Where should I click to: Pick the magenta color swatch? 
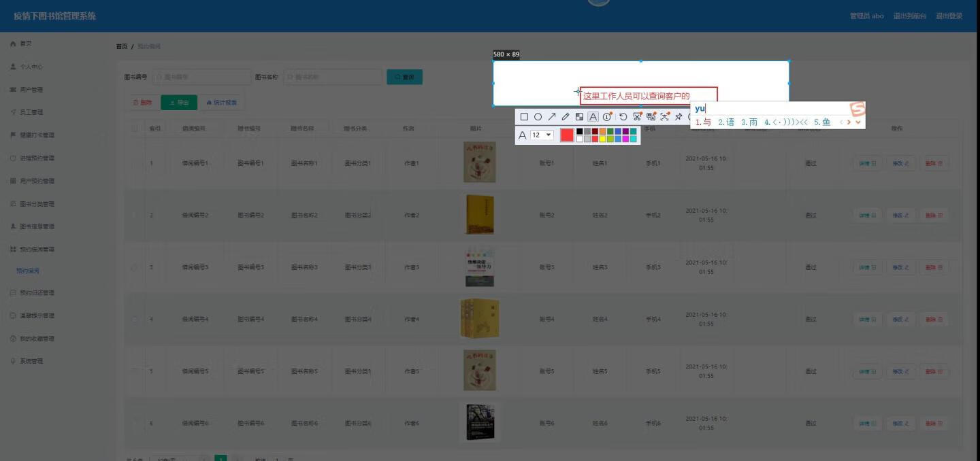(626, 139)
